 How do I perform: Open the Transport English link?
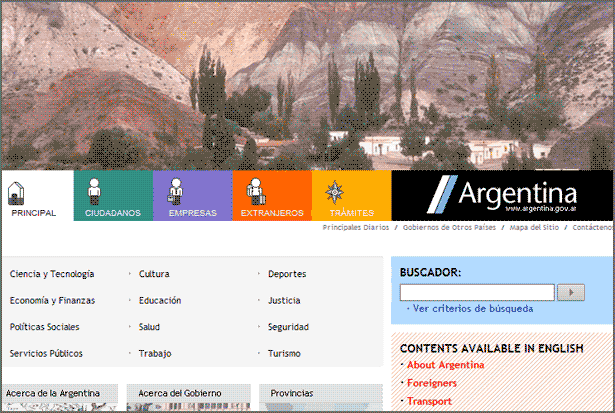(x=430, y=401)
